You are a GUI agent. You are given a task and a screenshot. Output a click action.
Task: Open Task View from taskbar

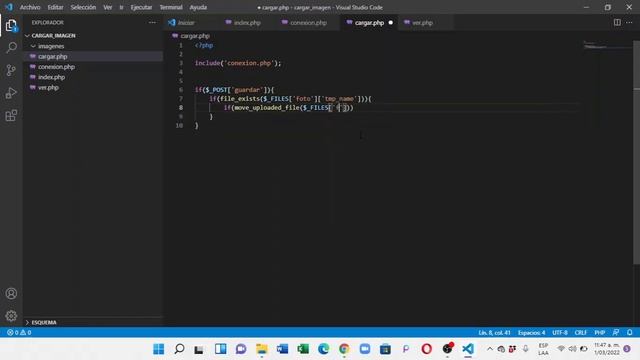click(200, 349)
